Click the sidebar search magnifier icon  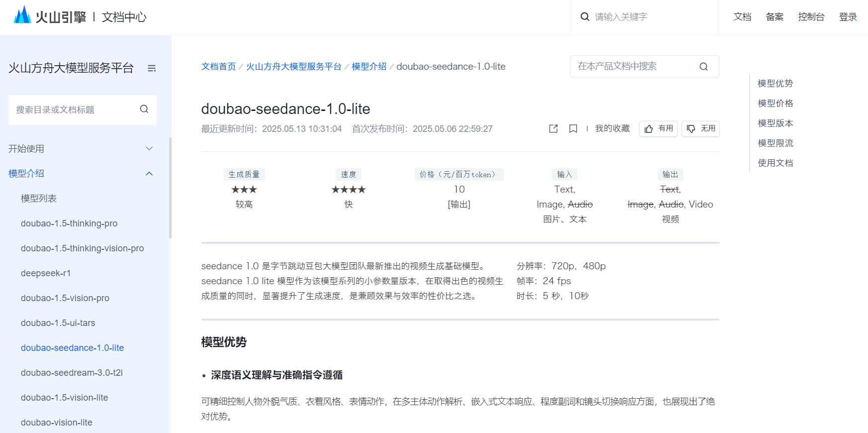click(x=144, y=109)
